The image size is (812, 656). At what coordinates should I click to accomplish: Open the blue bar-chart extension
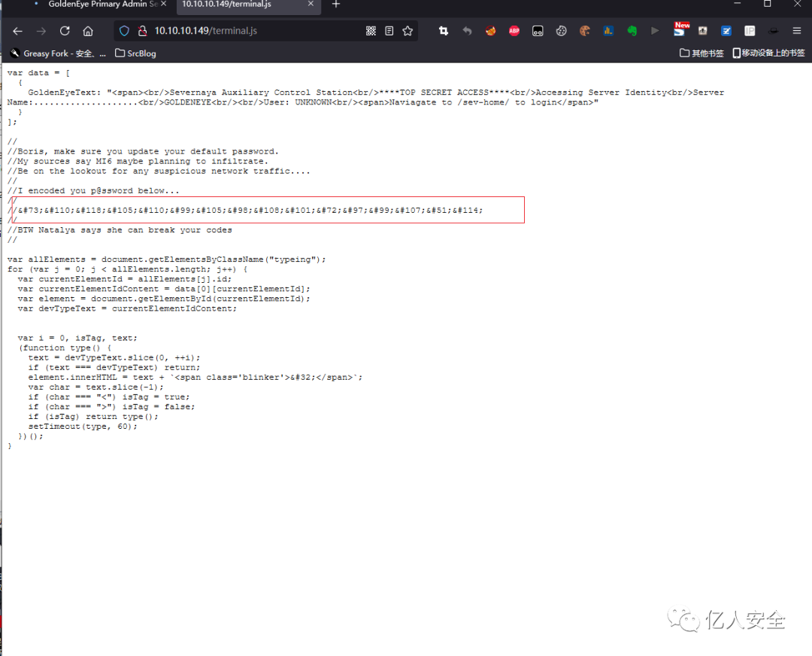tap(608, 31)
